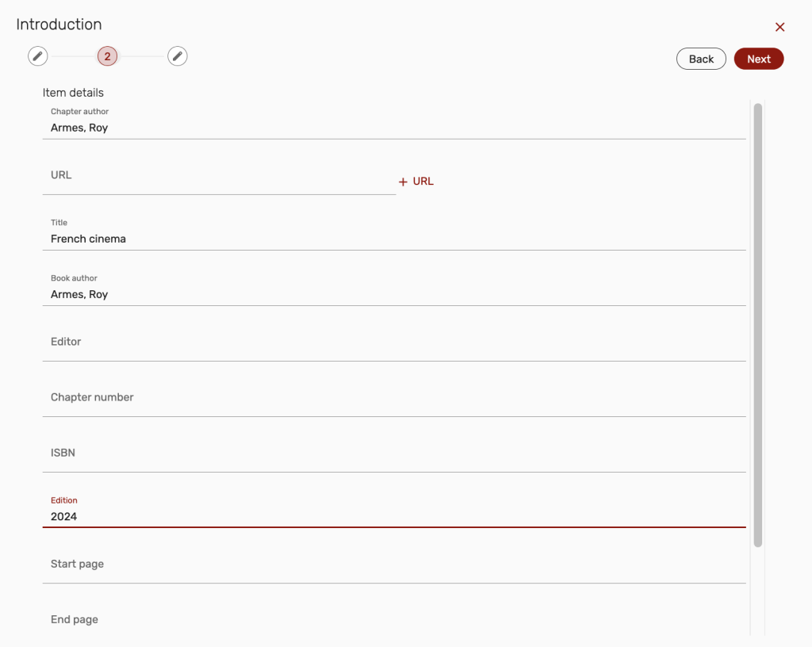The image size is (812, 647).
Task: Click the Item details heading
Action: [73, 93]
